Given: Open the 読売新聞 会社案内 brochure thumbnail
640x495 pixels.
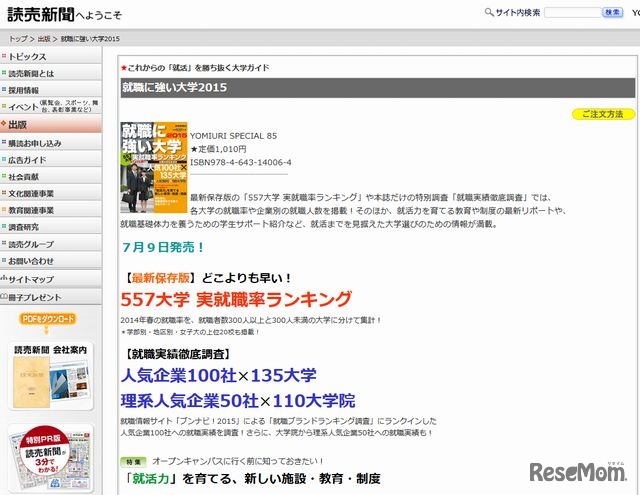Looking at the screenshot, I should 51,376.
